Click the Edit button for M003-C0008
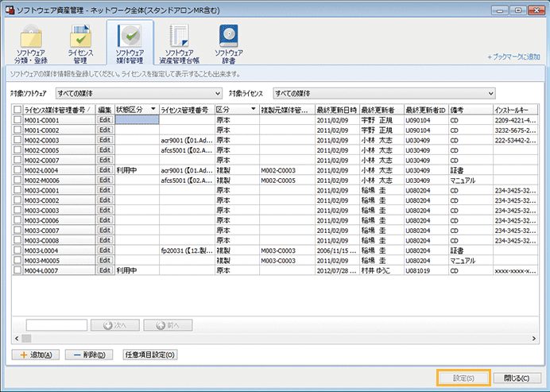Viewport: 550px width, 392px height. 105,240
